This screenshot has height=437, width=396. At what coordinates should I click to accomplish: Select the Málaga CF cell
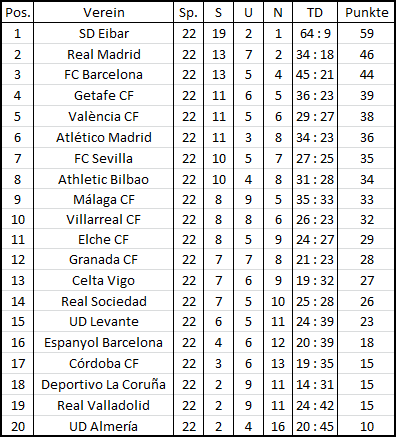click(104, 199)
